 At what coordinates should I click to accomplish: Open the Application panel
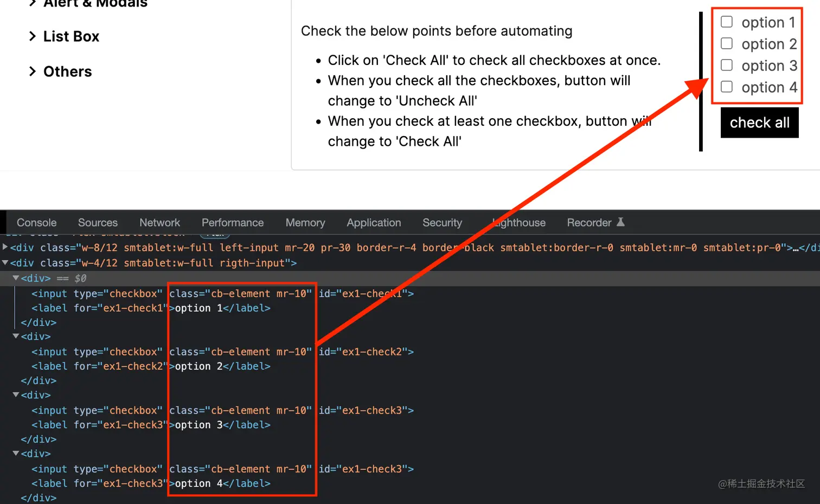click(x=374, y=223)
